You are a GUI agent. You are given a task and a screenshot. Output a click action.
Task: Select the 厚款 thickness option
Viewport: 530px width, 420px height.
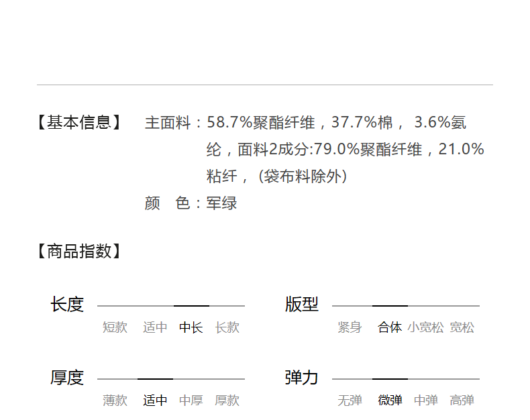pyautogui.click(x=227, y=401)
